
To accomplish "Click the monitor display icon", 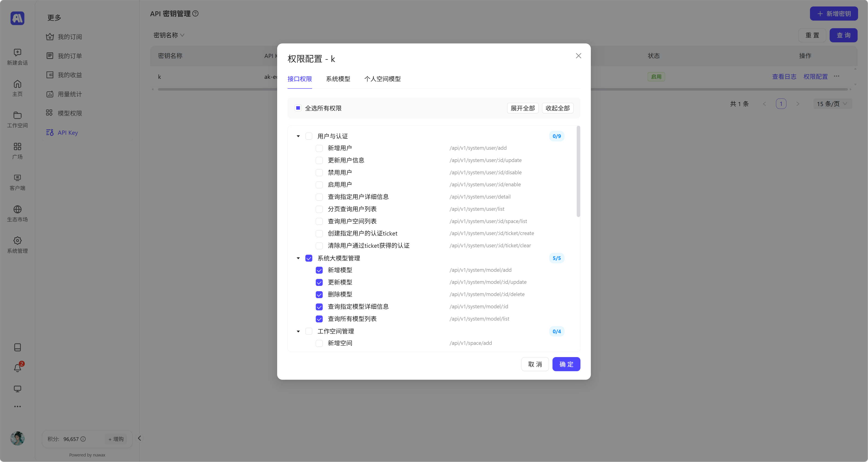I will point(18,389).
